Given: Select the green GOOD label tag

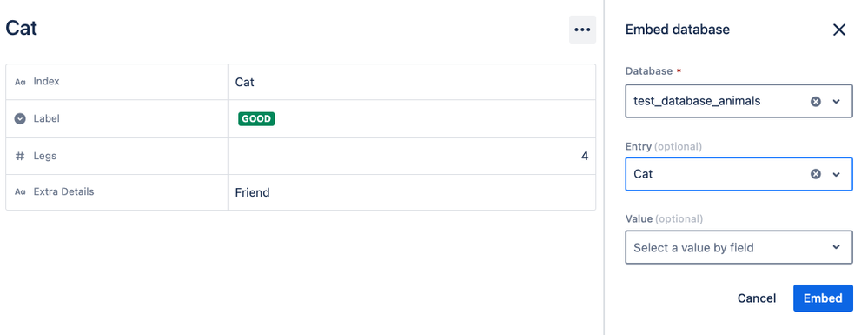Looking at the screenshot, I should tap(256, 118).
